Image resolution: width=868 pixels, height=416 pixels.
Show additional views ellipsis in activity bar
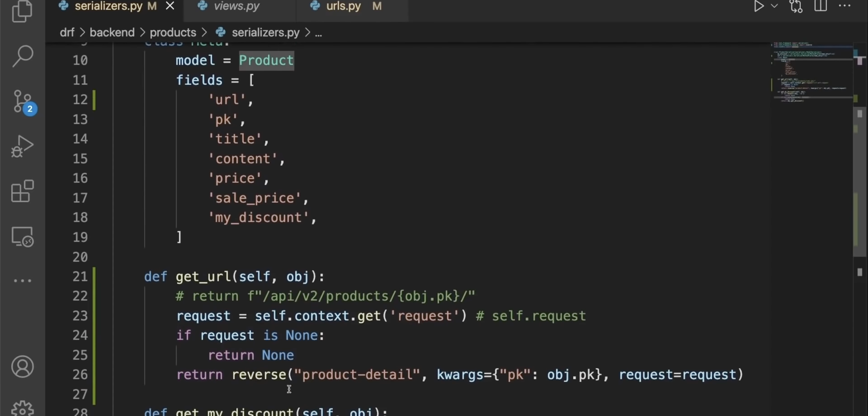click(x=23, y=280)
